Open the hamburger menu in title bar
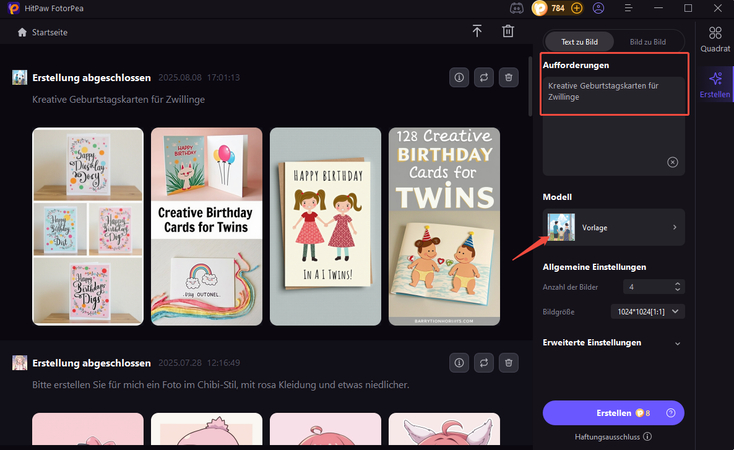The width and height of the screenshot is (734, 450). pos(628,8)
